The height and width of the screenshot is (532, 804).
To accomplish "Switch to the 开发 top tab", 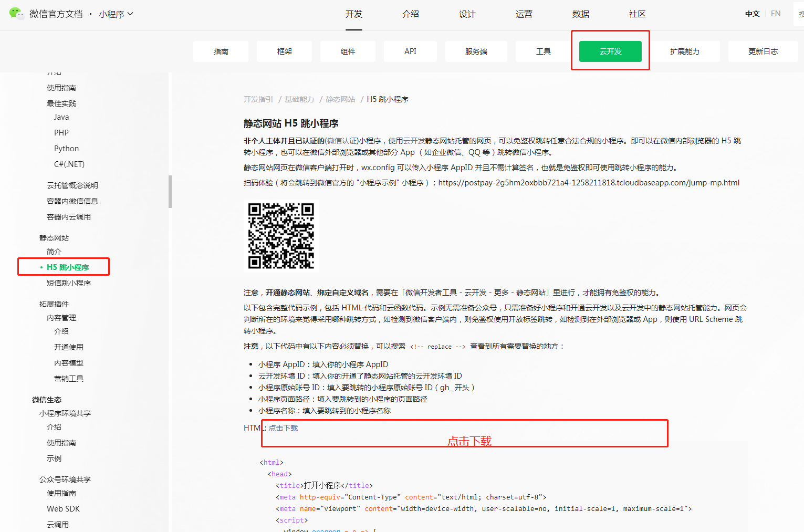I will (354, 14).
